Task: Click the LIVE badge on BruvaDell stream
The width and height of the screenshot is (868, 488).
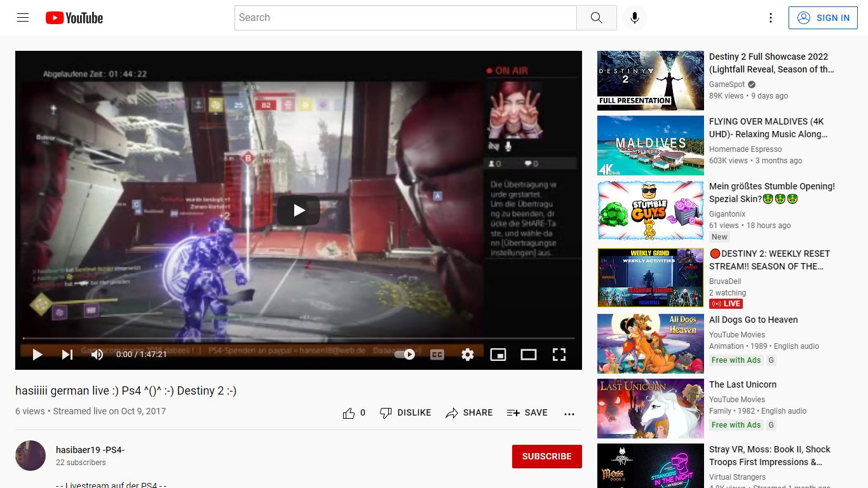Action: coord(726,304)
